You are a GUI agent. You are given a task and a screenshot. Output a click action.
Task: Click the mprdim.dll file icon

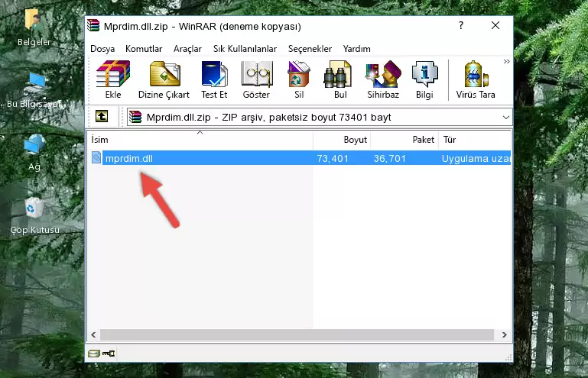tap(96, 158)
